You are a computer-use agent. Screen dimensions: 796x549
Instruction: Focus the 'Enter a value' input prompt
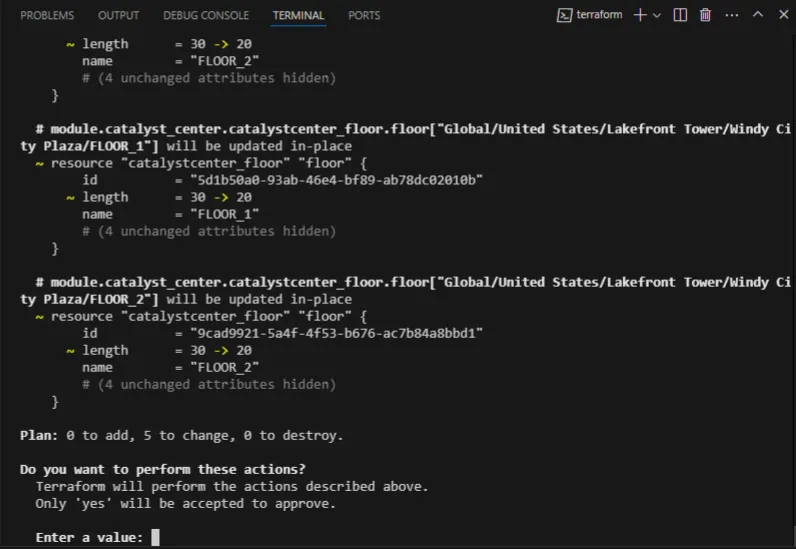coord(155,537)
